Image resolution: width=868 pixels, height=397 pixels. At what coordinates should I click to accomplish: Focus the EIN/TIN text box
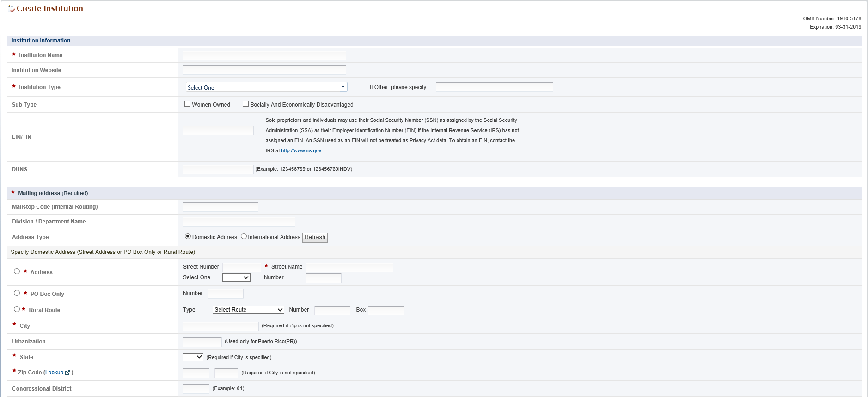click(x=218, y=131)
